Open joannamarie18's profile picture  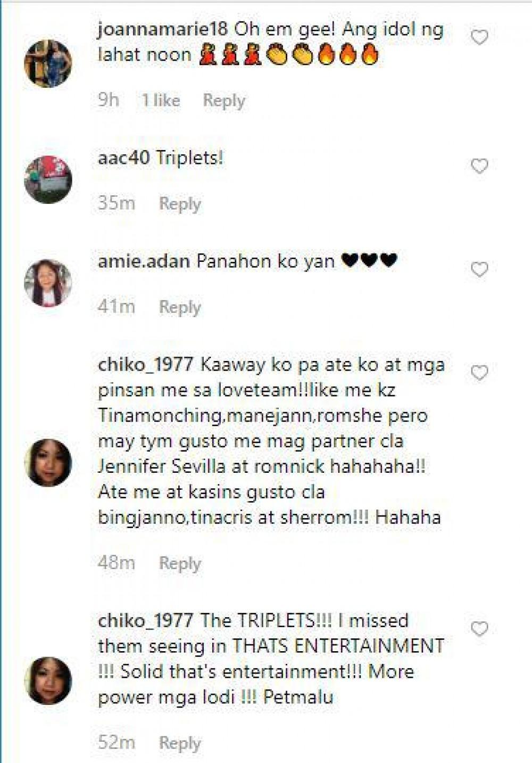(x=48, y=63)
